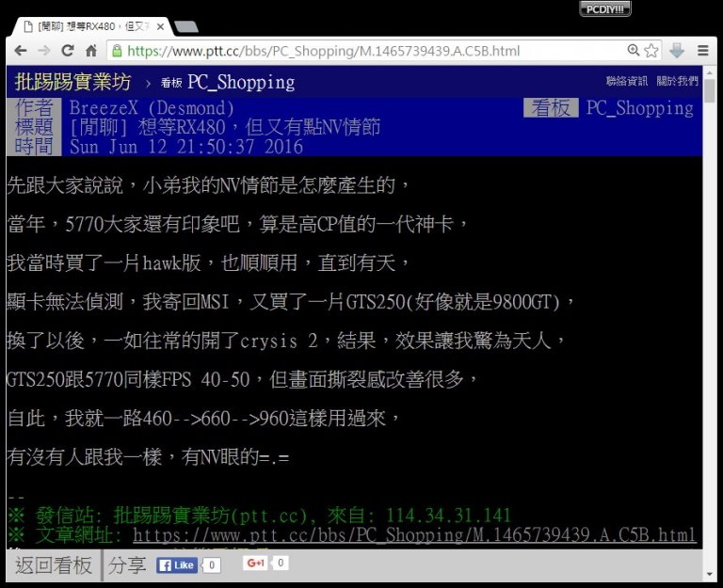
Task: Click the scrollbar down arrow
Action: pos(710,574)
